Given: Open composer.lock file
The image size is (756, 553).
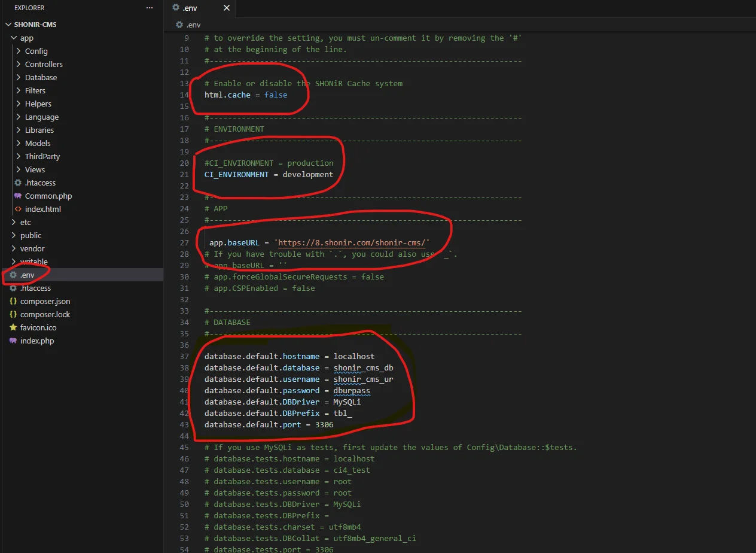Looking at the screenshot, I should [x=45, y=314].
